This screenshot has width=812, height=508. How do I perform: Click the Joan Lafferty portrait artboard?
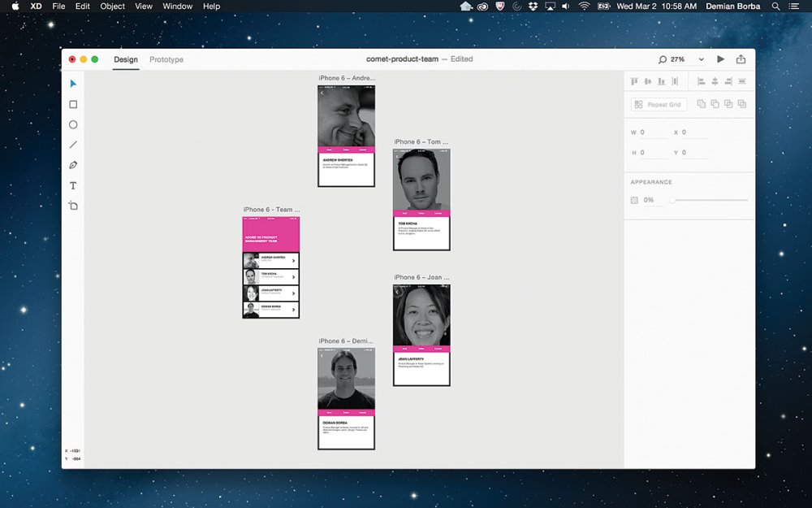(x=421, y=336)
